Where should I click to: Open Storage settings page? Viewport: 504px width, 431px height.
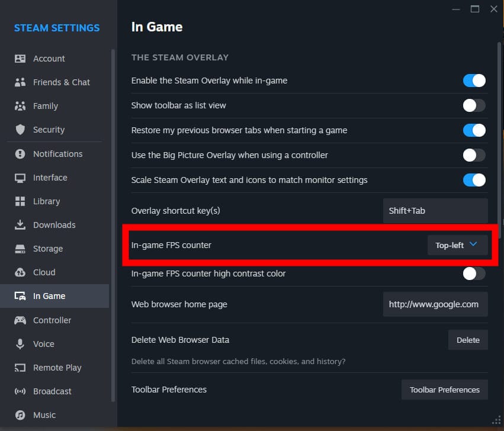[x=54, y=249]
